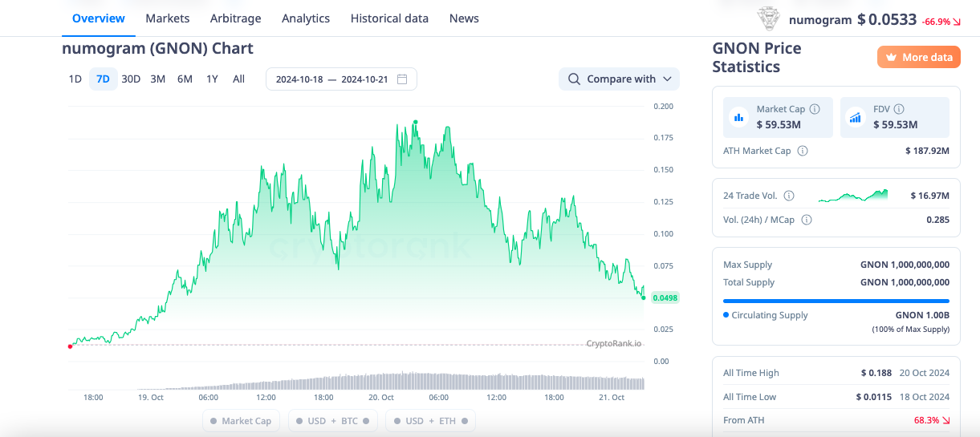Open the Compare with dropdown
Viewport: 980px width, 437px height.
click(x=619, y=79)
